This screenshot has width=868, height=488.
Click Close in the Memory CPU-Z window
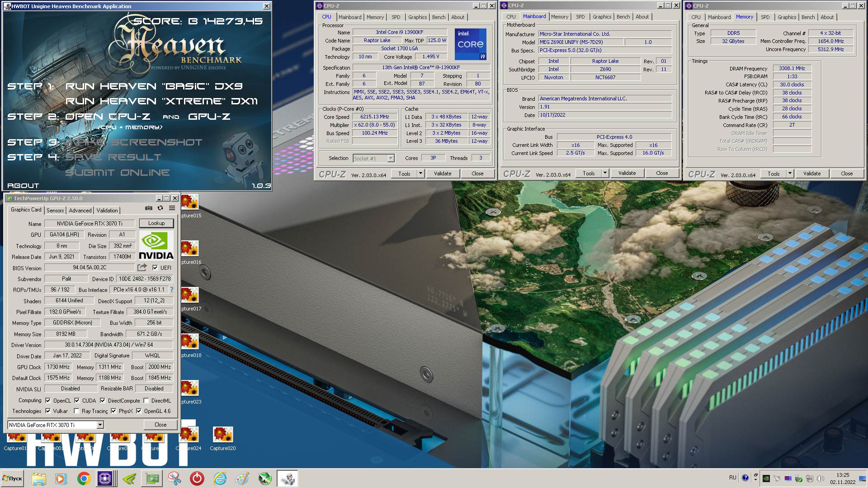tap(847, 173)
